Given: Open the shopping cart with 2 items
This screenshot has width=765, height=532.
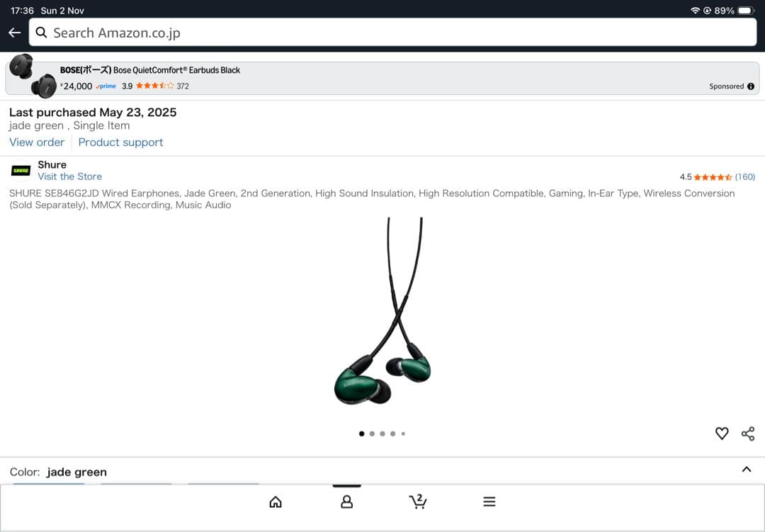Looking at the screenshot, I should coord(418,502).
